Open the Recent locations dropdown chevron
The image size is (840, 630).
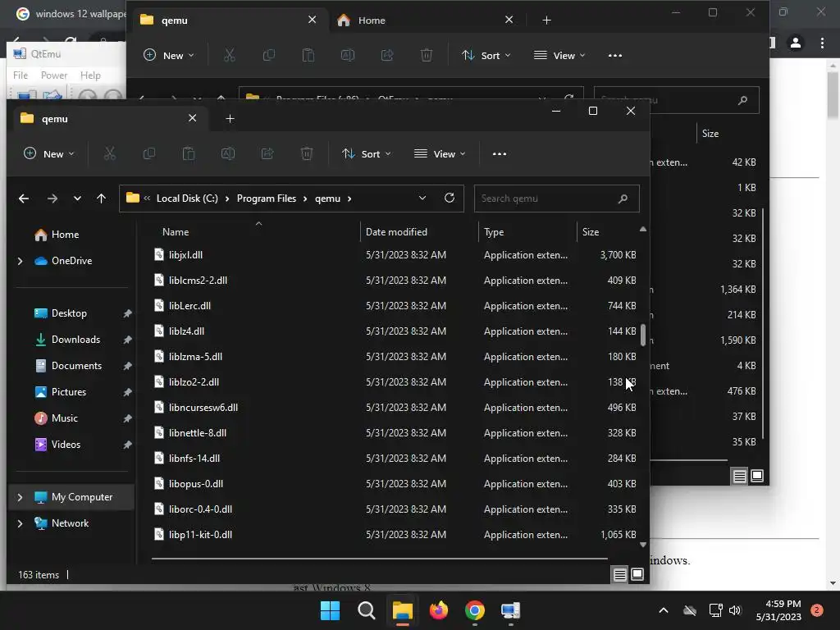click(77, 199)
